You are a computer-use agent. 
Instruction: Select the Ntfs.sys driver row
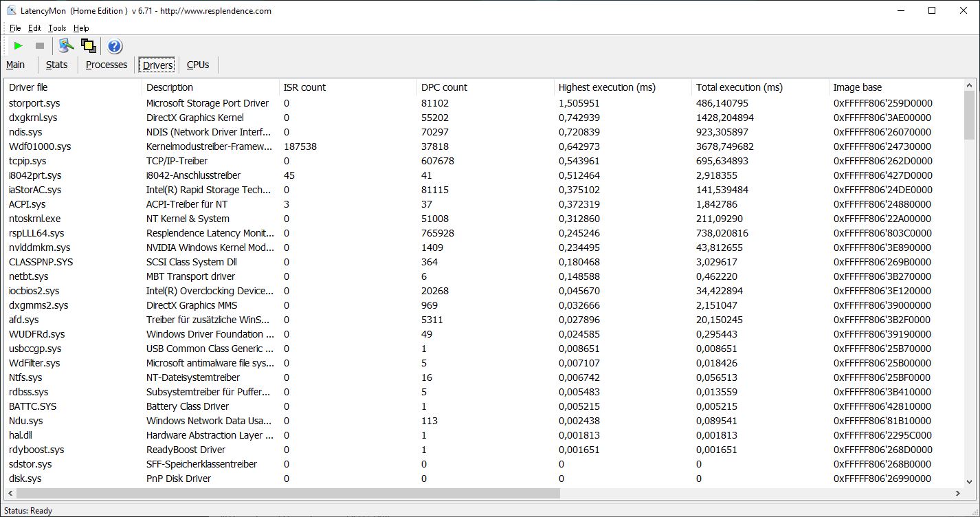pyautogui.click(x=484, y=377)
